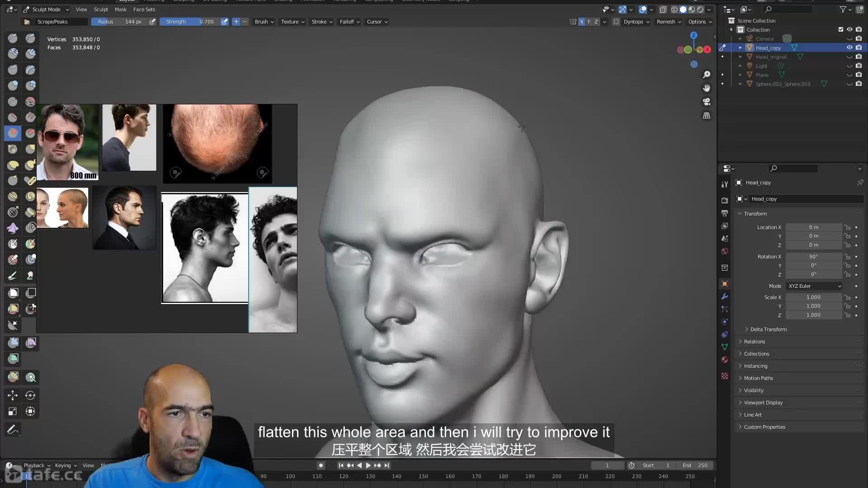Expand the Viewport Display panel
The image size is (868, 488).
coord(763,403)
